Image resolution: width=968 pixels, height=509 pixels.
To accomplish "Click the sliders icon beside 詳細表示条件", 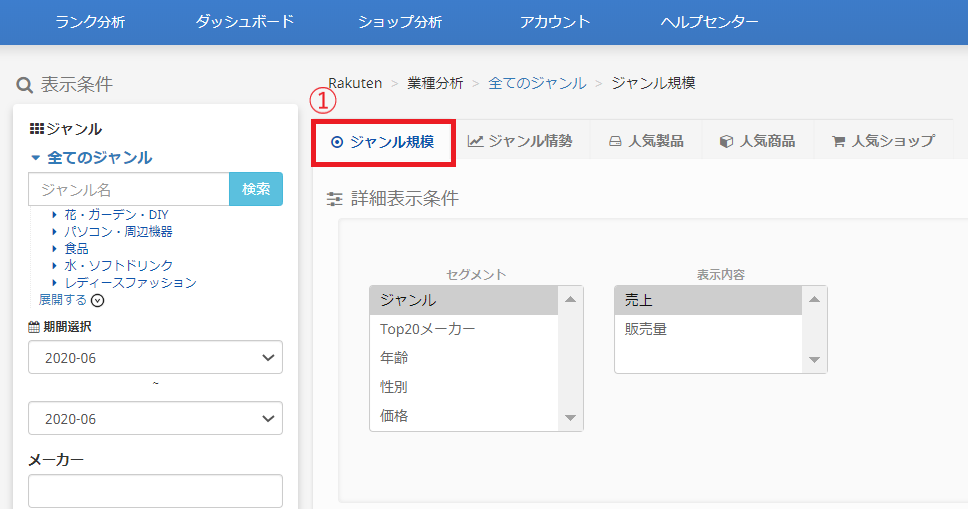I will 335,199.
